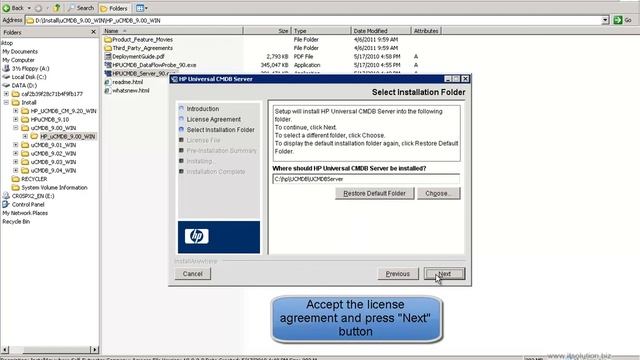This screenshot has height=360, width=640.
Task: Expand the uCMDB_9.01_WIN folder
Action: (x=16, y=145)
